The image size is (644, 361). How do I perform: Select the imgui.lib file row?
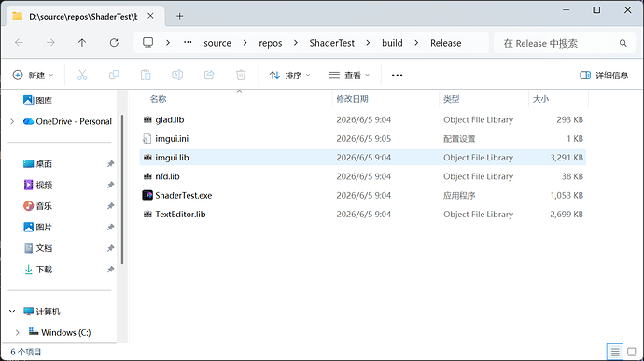(363, 158)
